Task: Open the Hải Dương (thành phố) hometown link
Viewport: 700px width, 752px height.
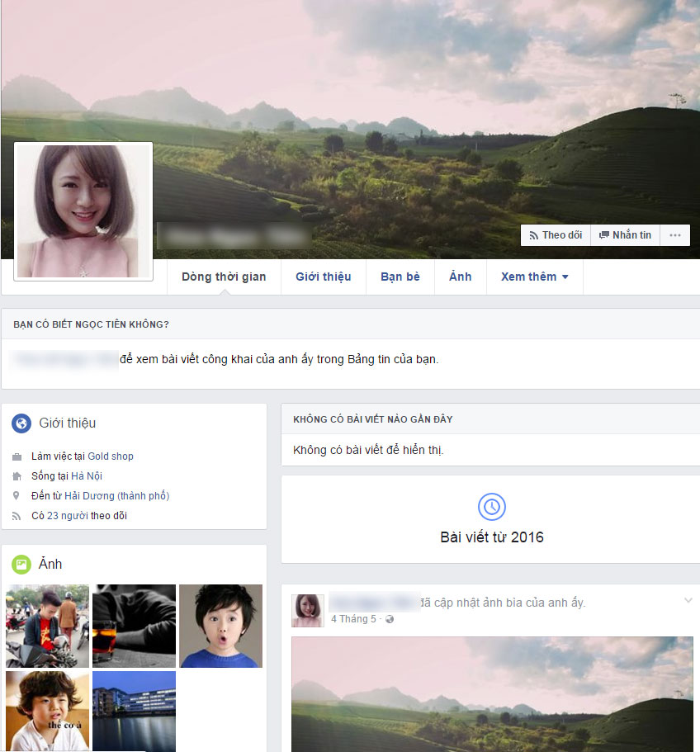Action: click(117, 495)
